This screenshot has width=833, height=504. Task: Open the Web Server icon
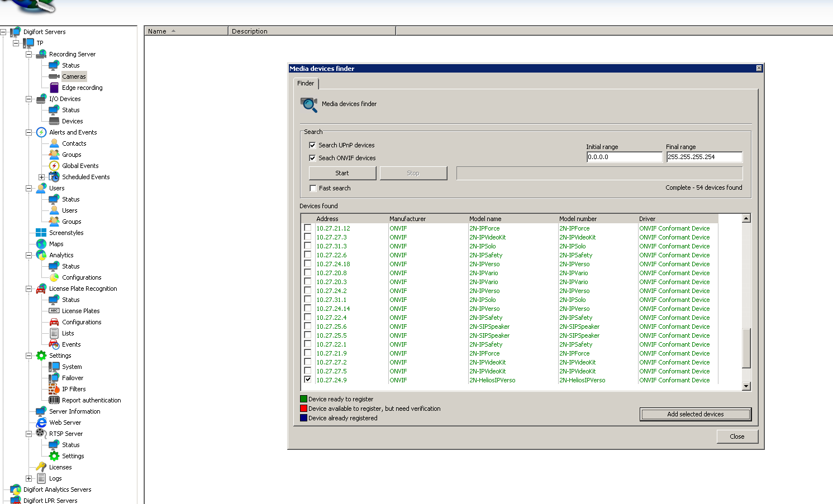pyautogui.click(x=41, y=423)
